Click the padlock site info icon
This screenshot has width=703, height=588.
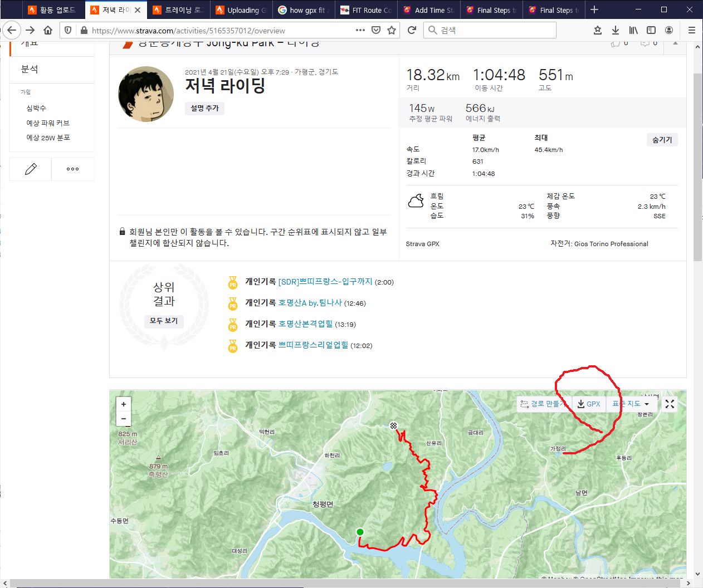(84, 30)
